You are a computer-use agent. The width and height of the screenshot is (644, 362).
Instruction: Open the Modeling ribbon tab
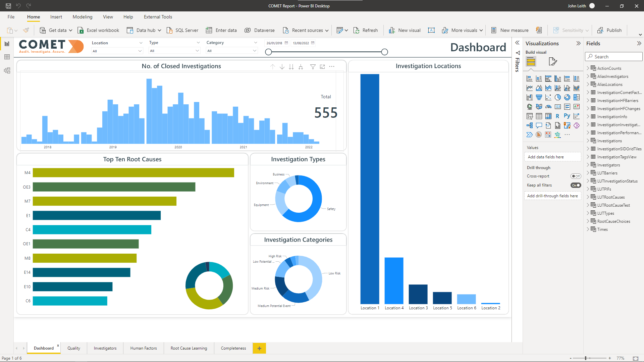click(82, 17)
